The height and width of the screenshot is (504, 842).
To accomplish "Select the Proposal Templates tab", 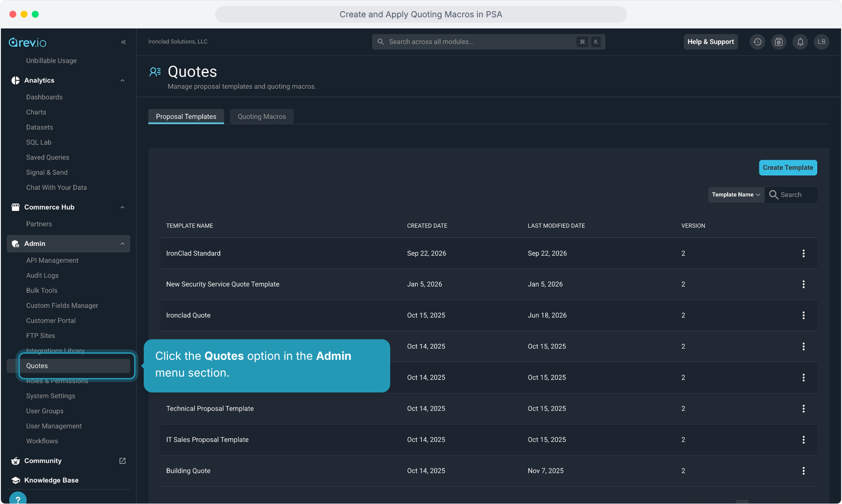I will click(186, 117).
